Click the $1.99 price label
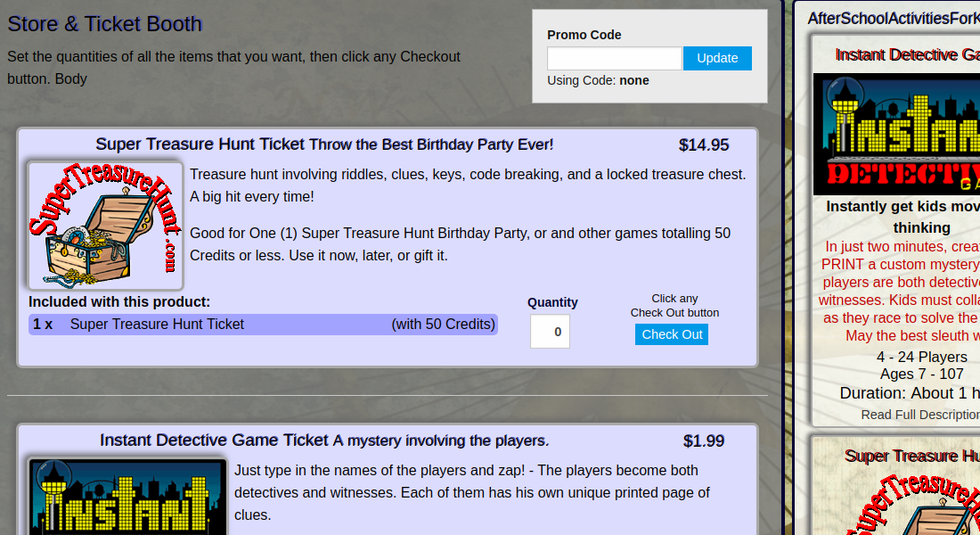Image resolution: width=980 pixels, height=535 pixels. click(x=704, y=441)
